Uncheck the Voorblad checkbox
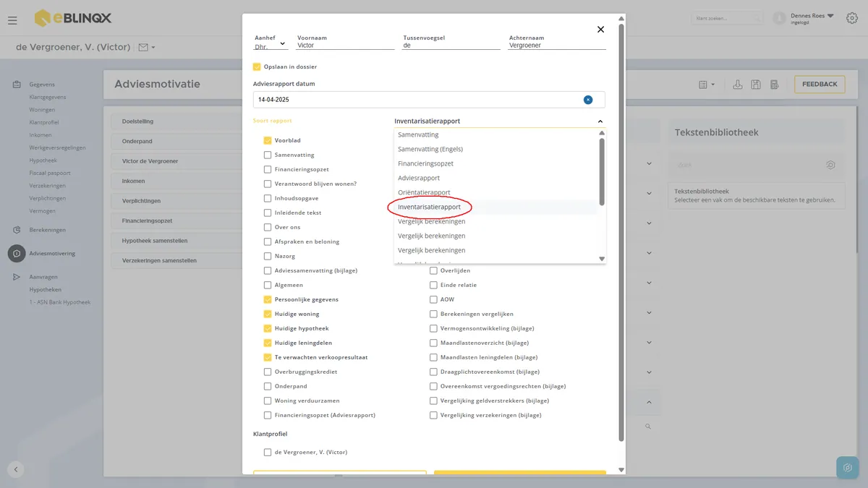This screenshot has width=868, height=488. 268,140
